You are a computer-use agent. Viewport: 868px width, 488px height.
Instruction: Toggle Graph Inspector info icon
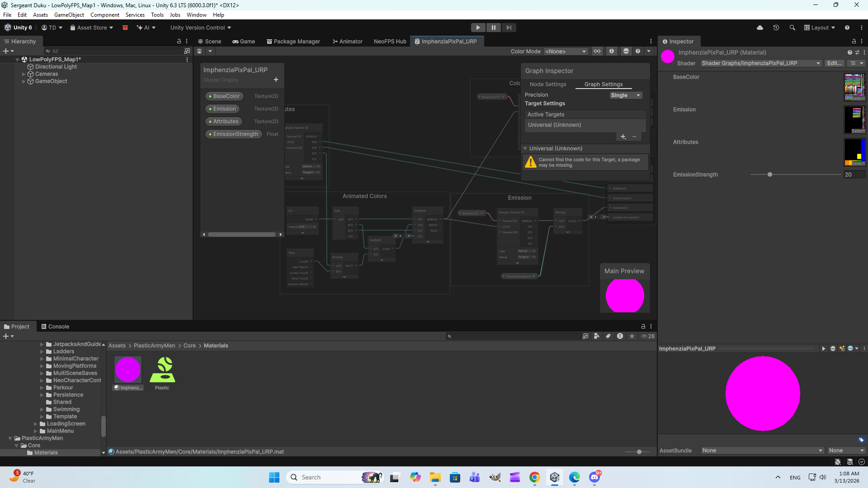[612, 51]
